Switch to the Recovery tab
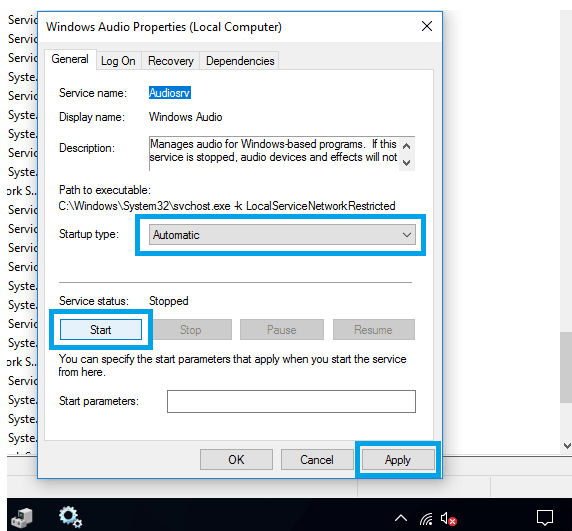Viewport: 572px width, 531px height. coord(171,61)
